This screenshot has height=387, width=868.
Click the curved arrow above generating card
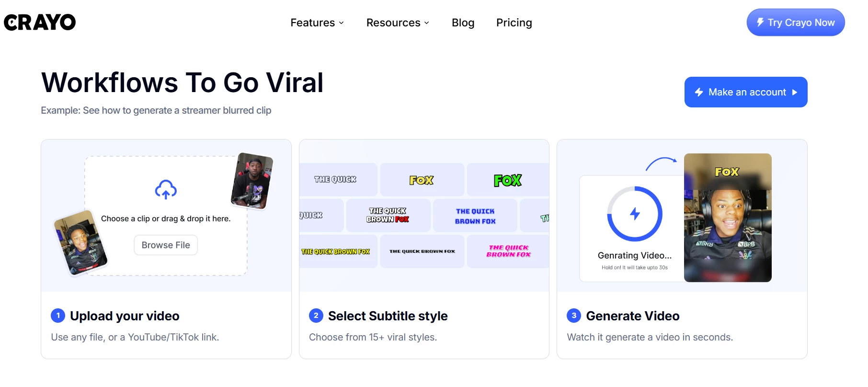[x=661, y=164]
